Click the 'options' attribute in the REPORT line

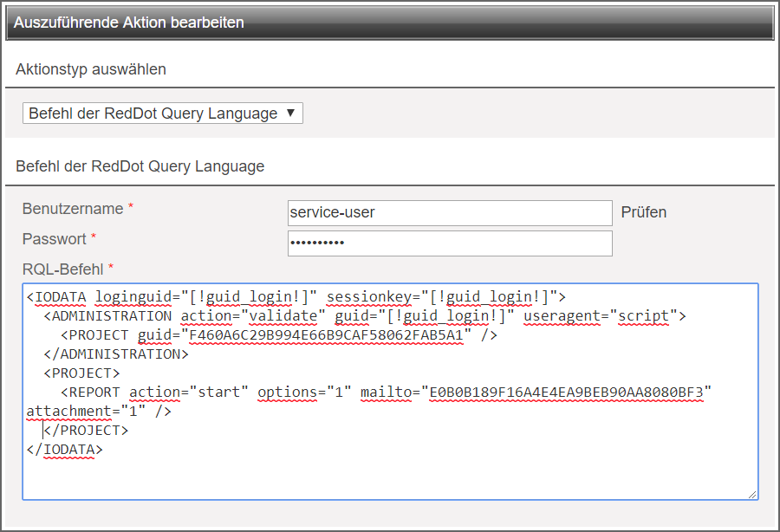(288, 393)
